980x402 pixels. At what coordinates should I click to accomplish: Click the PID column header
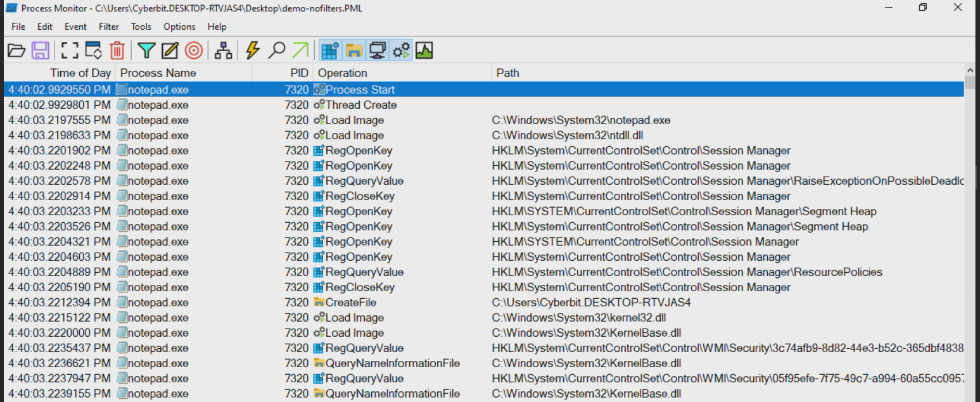[x=283, y=73]
